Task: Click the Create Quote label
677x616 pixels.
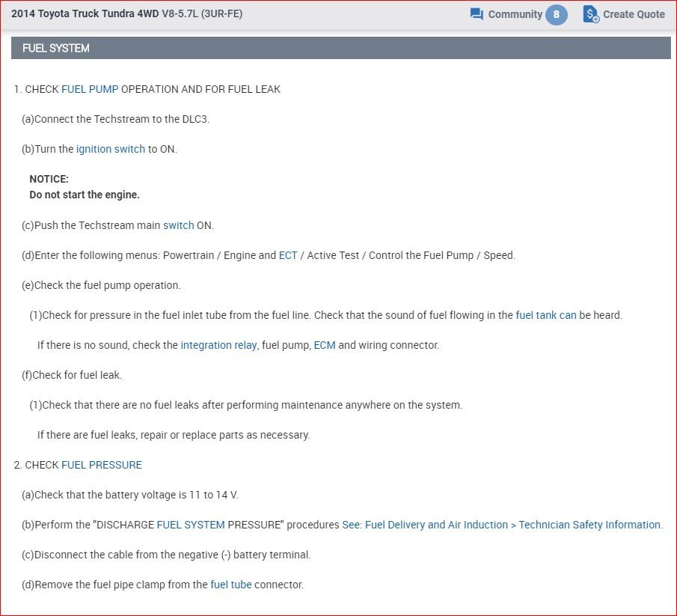Action: tap(634, 14)
